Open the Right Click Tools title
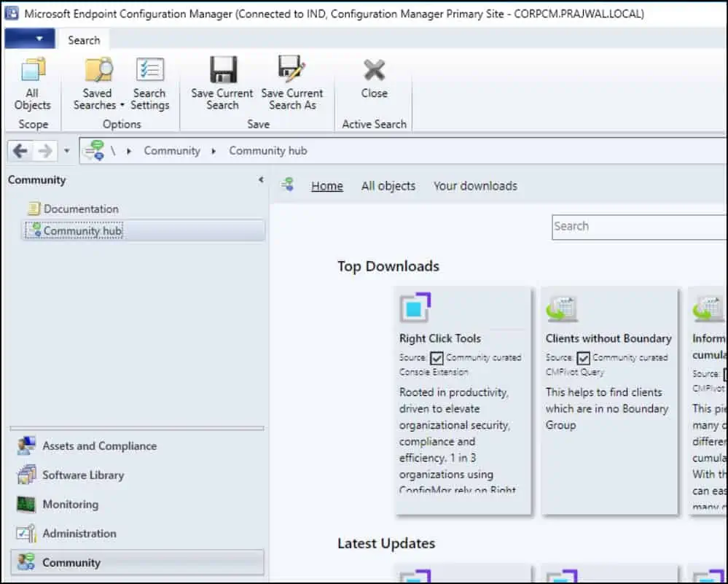 click(x=439, y=338)
